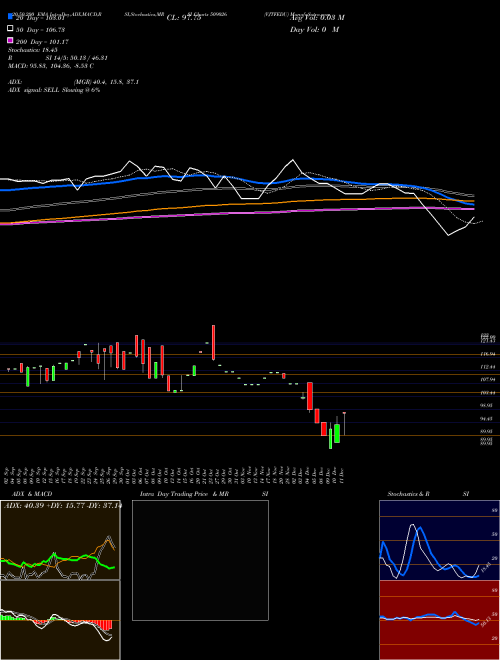Click the MACD values line

point(51,66)
